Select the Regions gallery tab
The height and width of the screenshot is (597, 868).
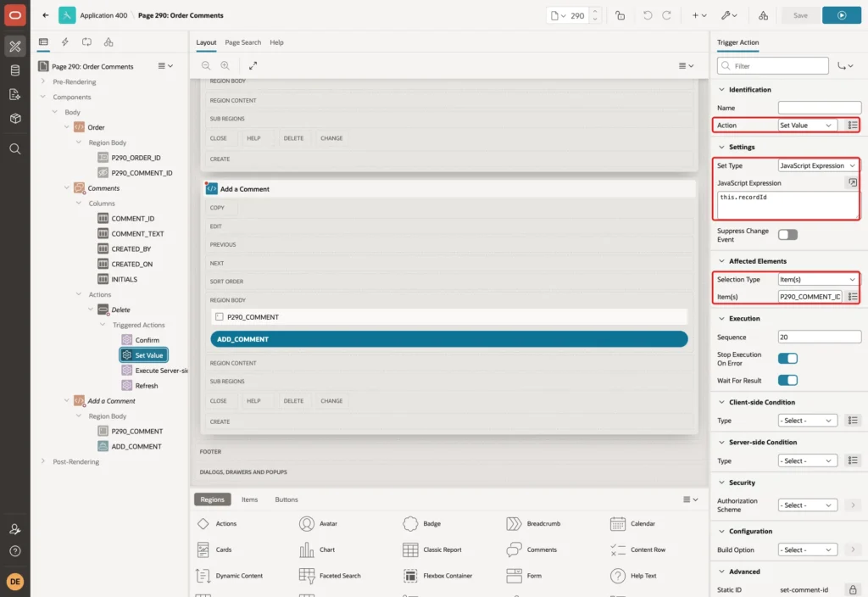point(212,499)
